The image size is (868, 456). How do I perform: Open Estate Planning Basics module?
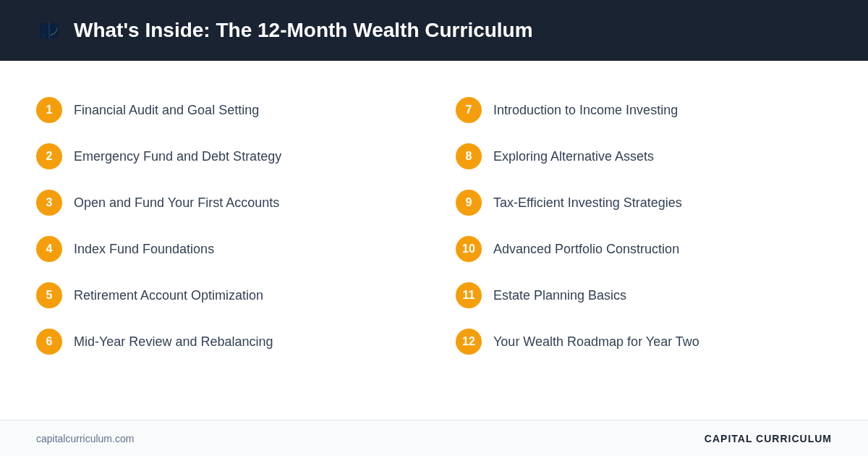pyautogui.click(x=560, y=295)
